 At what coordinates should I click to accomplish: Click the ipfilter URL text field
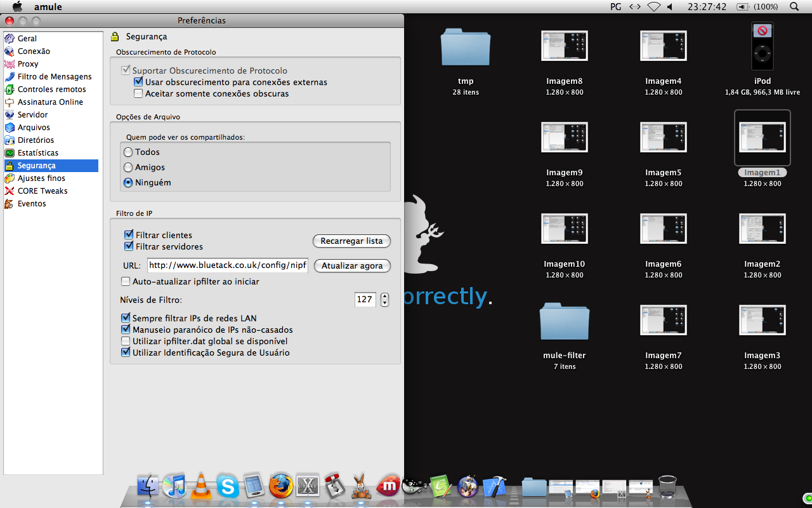227,265
